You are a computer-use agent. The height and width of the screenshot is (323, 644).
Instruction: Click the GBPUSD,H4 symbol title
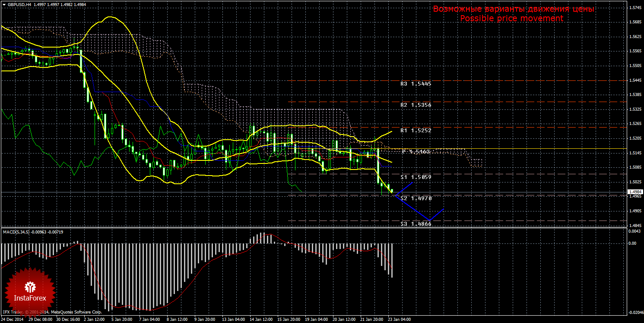[18, 4]
